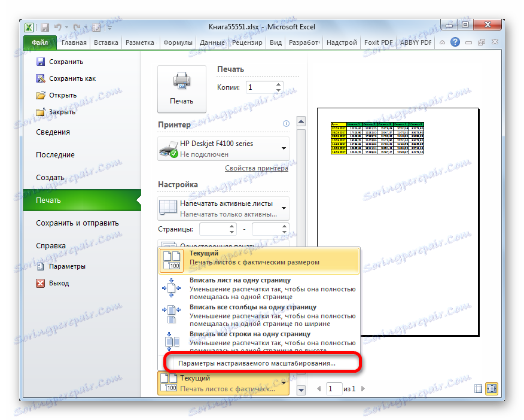Open the Foxit PDF ribbon tab

[378, 42]
